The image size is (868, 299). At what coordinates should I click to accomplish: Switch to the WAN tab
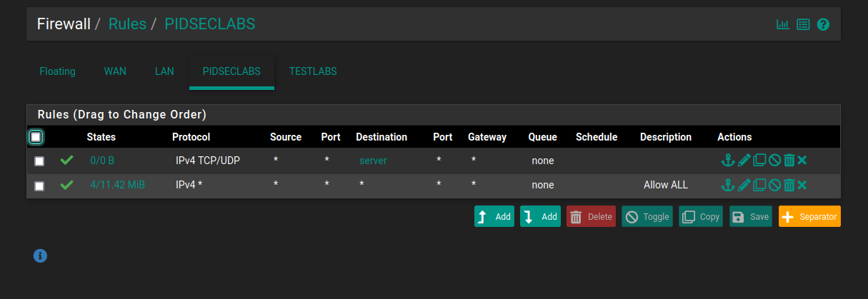pyautogui.click(x=115, y=71)
